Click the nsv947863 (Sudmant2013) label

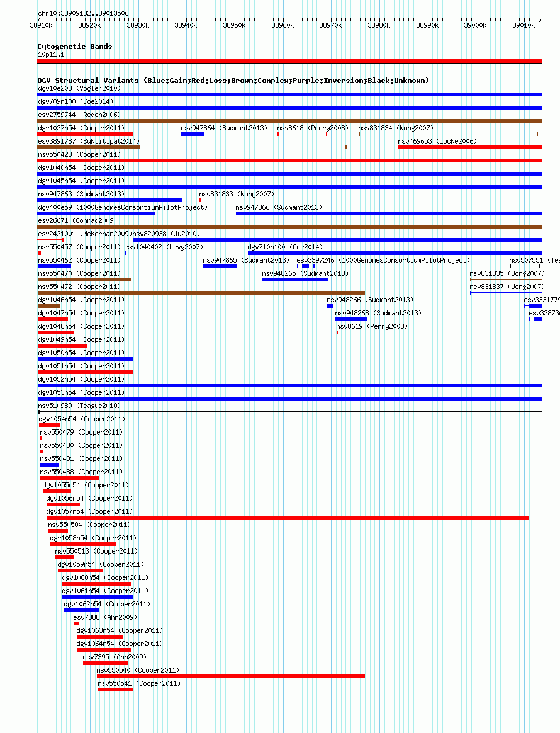(x=81, y=194)
